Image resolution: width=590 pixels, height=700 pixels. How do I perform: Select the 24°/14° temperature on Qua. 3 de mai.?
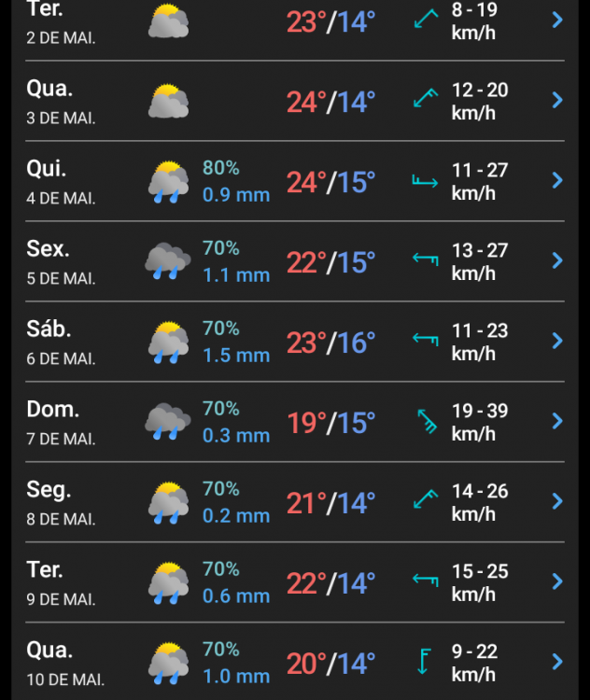click(x=331, y=103)
